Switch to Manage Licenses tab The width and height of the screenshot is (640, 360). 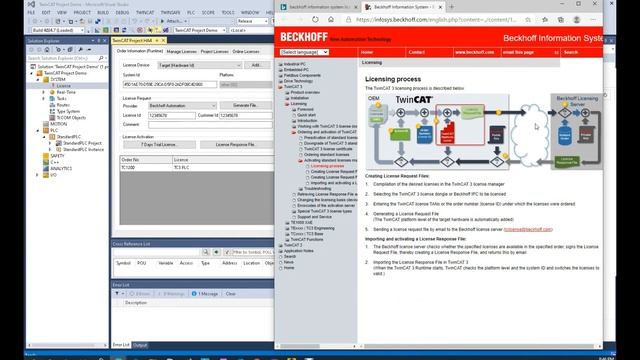point(182,52)
